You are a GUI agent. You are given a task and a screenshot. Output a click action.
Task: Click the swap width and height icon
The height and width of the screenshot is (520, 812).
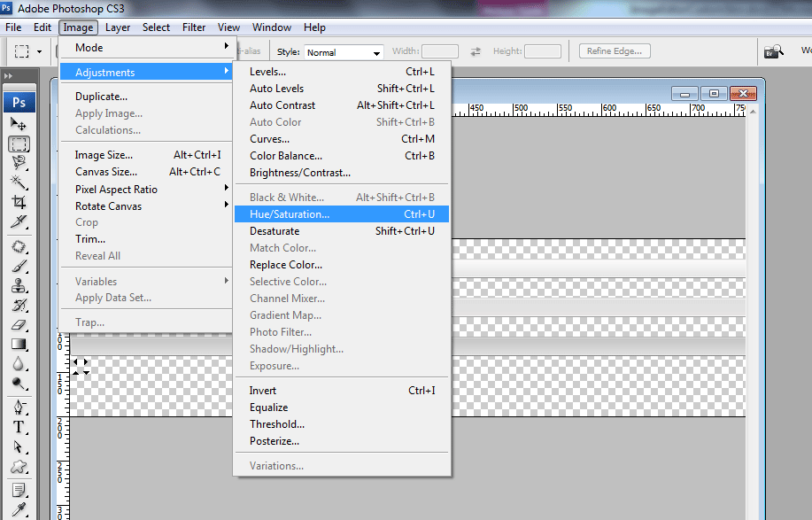point(476,51)
